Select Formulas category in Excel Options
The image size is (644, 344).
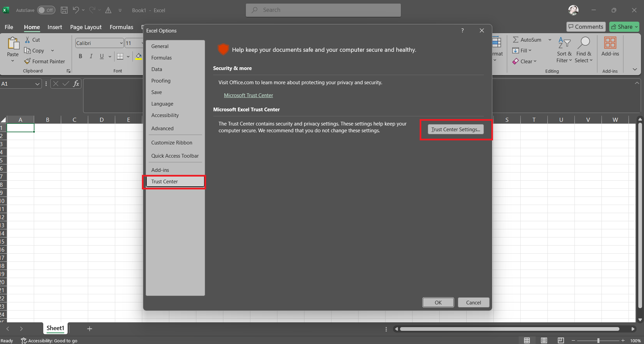coord(175,58)
